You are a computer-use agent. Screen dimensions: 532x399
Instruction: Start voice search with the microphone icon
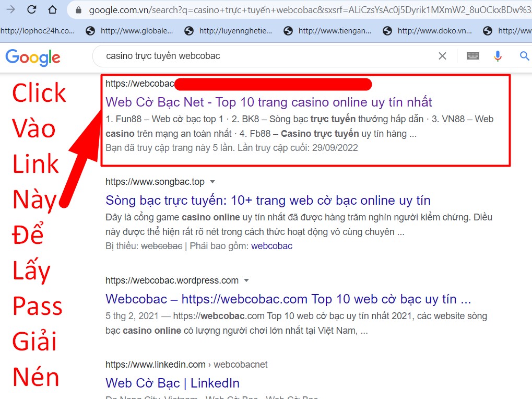coord(498,56)
